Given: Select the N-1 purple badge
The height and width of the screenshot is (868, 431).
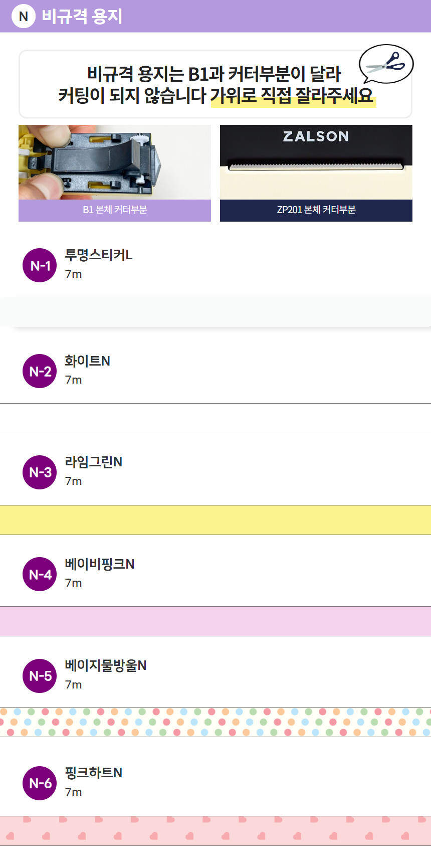Looking at the screenshot, I should tap(40, 265).
